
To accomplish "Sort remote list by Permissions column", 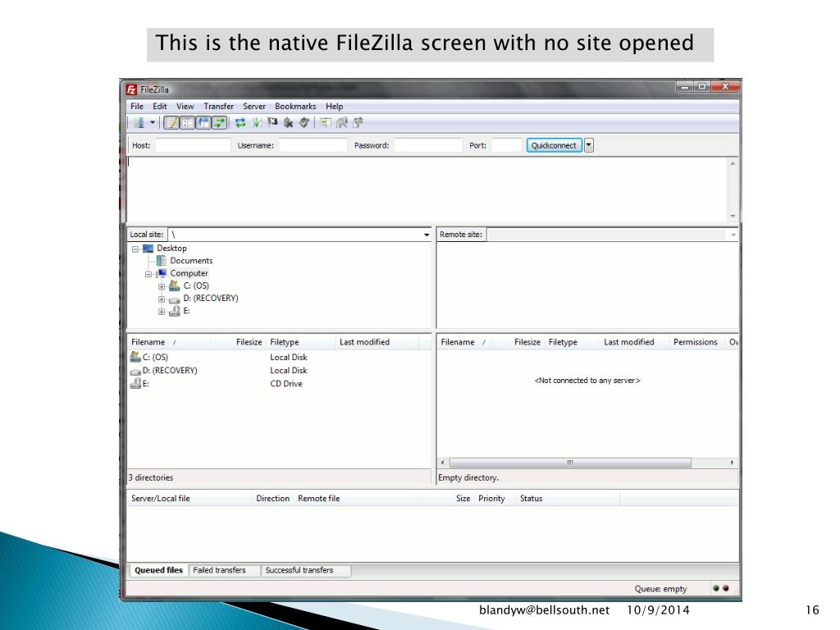I will [696, 342].
